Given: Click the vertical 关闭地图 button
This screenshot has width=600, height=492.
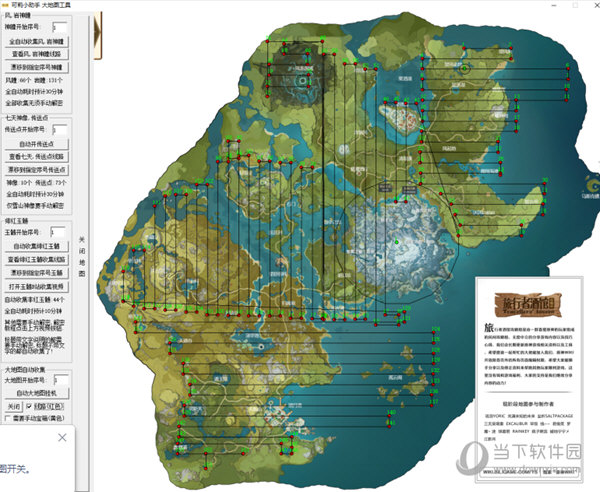Looking at the screenshot, I should (82, 256).
